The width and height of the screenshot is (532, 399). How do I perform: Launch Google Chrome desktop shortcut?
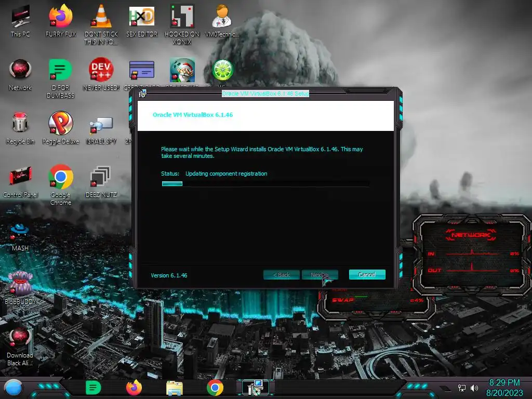[61, 185]
